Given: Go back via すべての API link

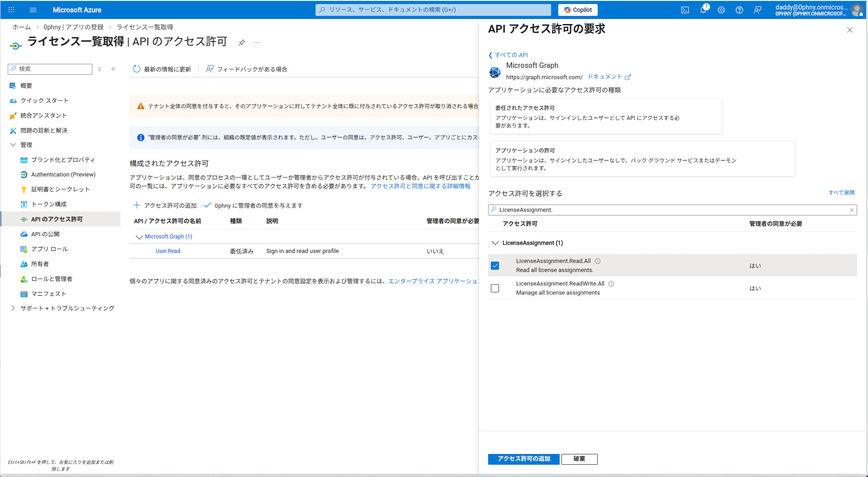Looking at the screenshot, I should click(x=508, y=55).
